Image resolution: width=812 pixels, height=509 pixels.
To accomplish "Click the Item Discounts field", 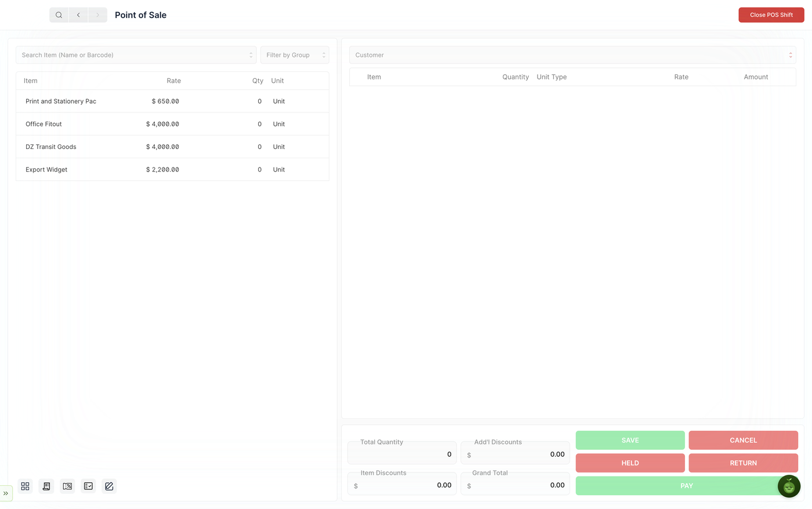I will click(x=402, y=484).
